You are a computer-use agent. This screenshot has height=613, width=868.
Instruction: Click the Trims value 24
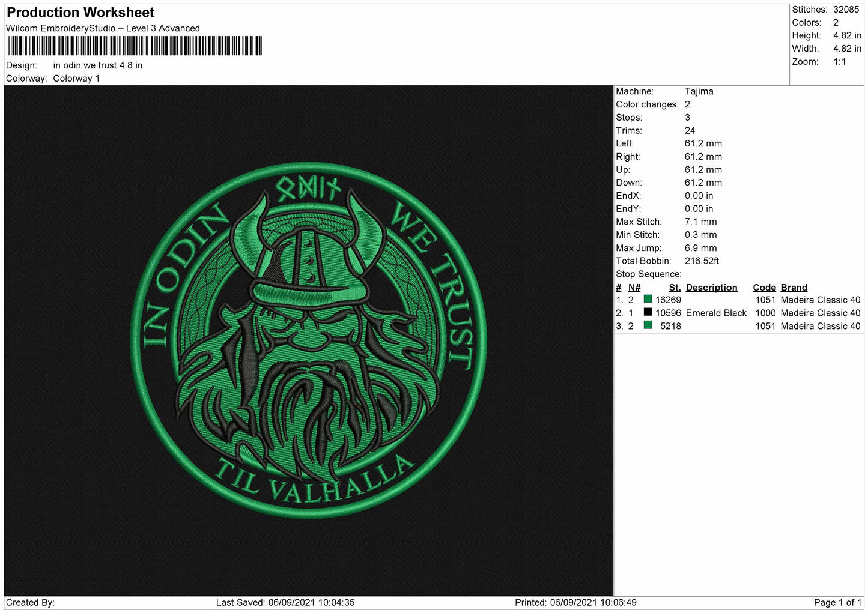tap(690, 131)
